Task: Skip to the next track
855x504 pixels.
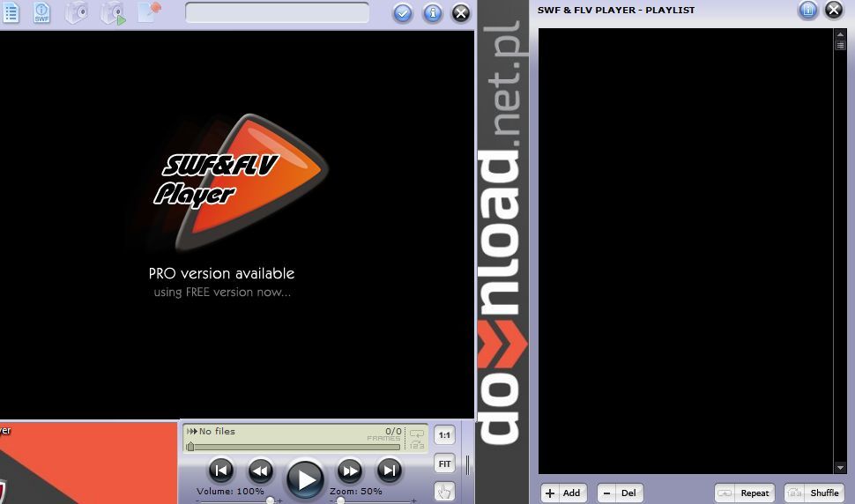Action: tap(390, 471)
